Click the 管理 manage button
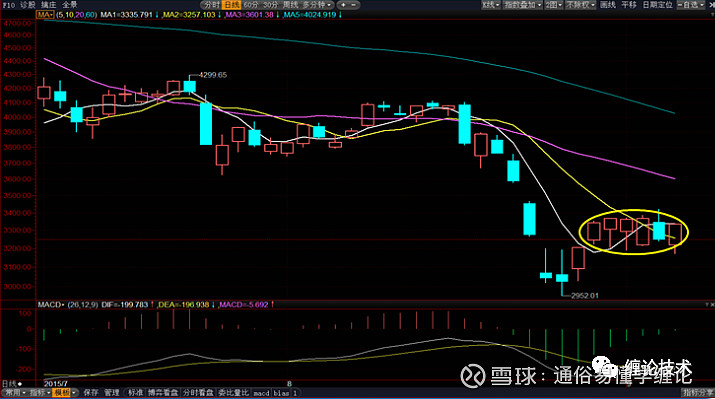The image size is (715, 399). pyautogui.click(x=112, y=393)
